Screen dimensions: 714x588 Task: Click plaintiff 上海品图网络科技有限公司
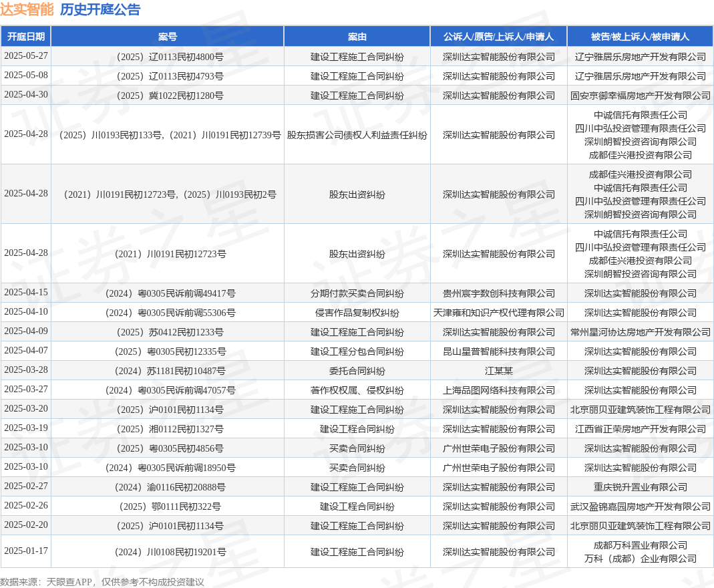tap(499, 390)
